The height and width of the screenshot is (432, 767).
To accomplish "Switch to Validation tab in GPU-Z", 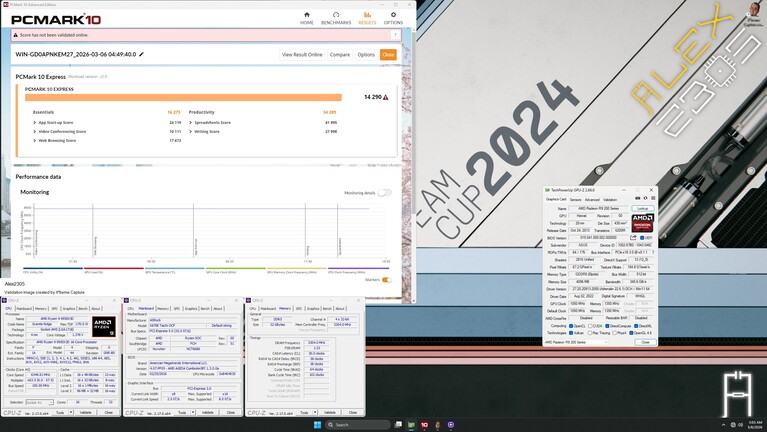I will (610, 200).
